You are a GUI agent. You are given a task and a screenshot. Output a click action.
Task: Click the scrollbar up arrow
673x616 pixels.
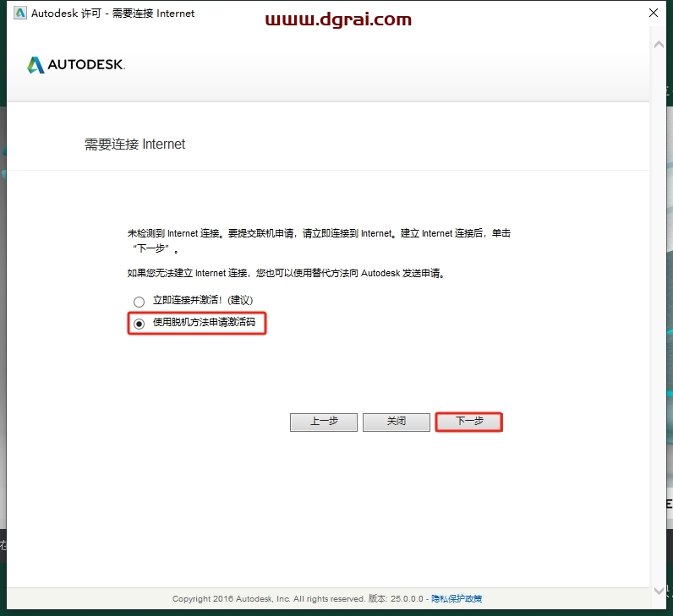659,44
